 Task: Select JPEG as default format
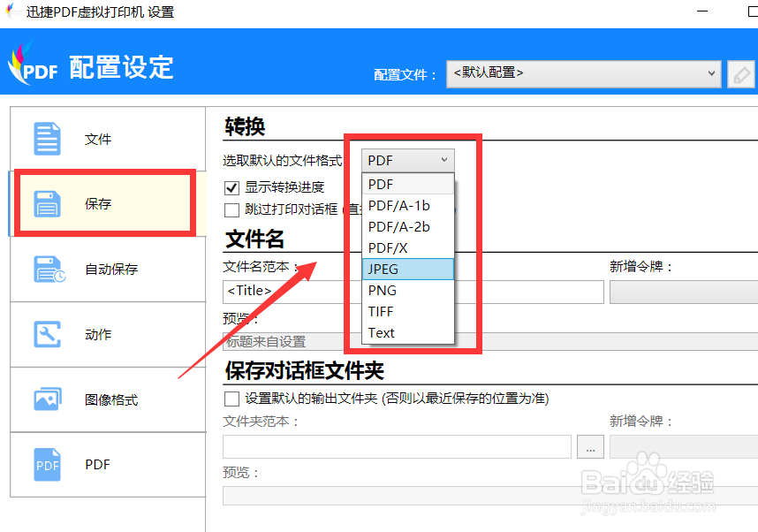(408, 269)
